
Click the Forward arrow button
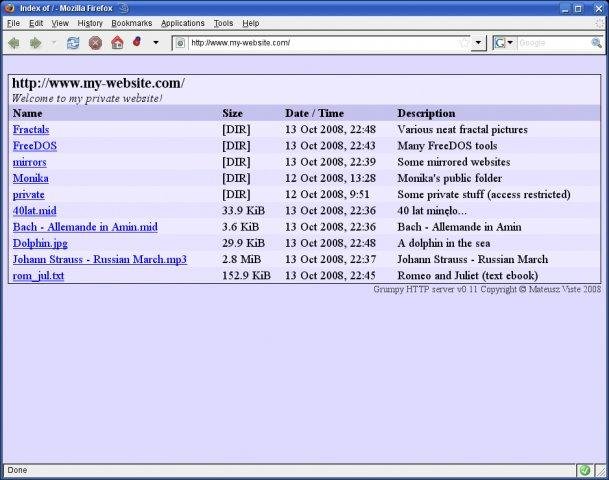pyautogui.click(x=35, y=43)
